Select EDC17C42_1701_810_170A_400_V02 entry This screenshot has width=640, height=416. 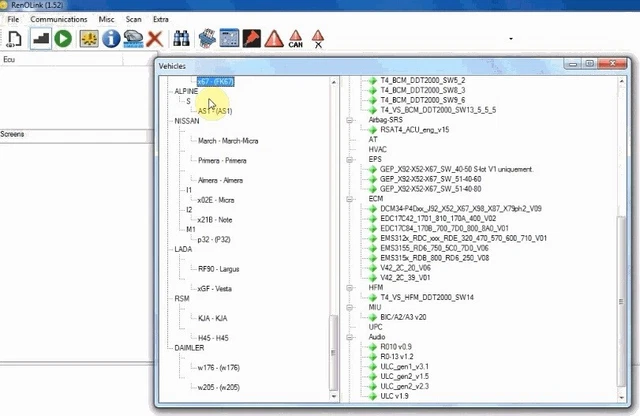coord(438,218)
